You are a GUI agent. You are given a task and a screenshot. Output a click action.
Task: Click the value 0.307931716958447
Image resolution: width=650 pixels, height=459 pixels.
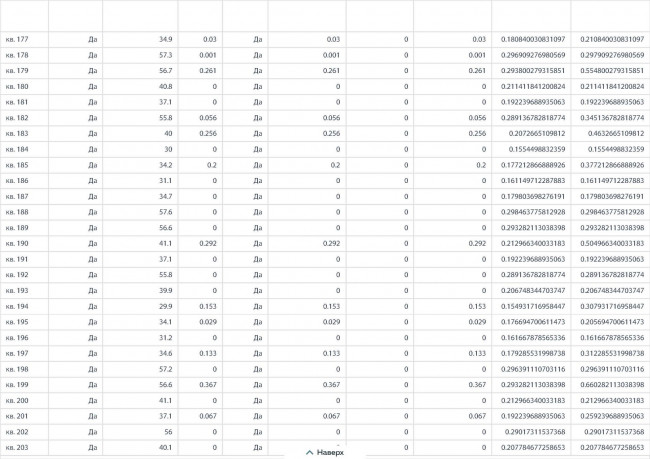612,306
